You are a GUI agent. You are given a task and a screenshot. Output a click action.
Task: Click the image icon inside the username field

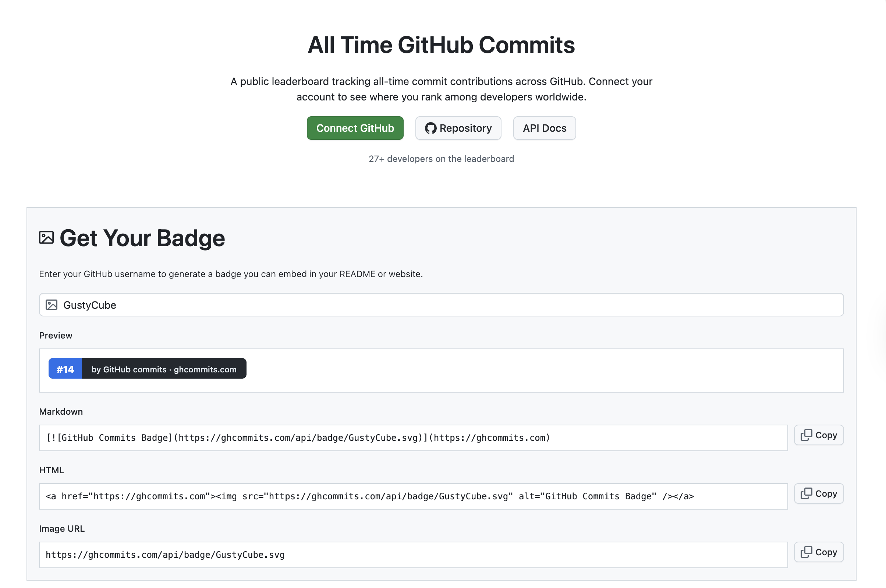tap(52, 305)
